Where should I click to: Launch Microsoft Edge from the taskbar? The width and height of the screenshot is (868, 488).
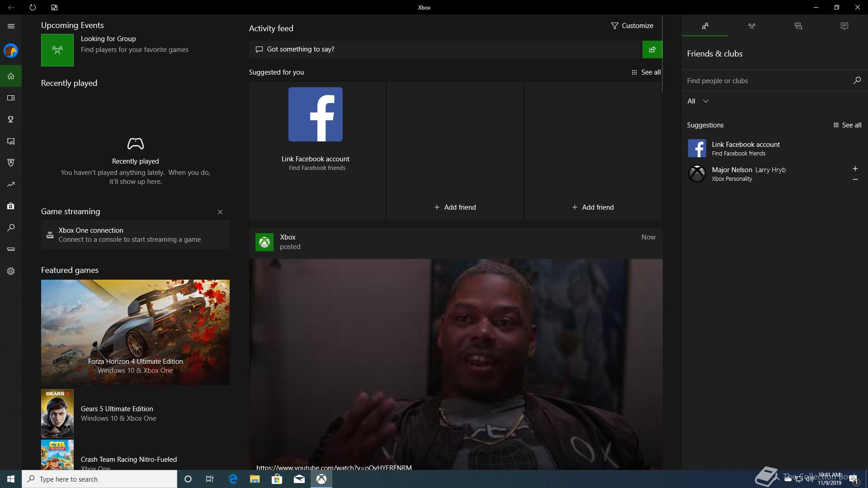pos(233,479)
